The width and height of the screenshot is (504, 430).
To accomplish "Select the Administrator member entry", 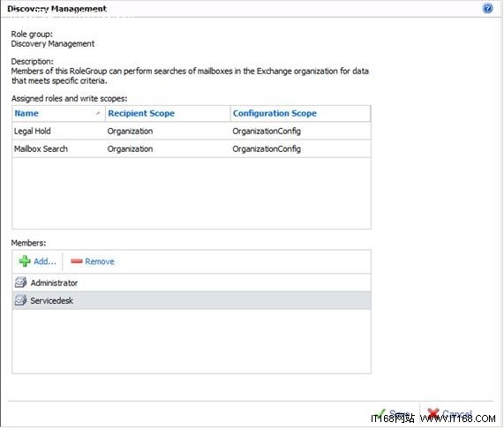I will [x=192, y=283].
